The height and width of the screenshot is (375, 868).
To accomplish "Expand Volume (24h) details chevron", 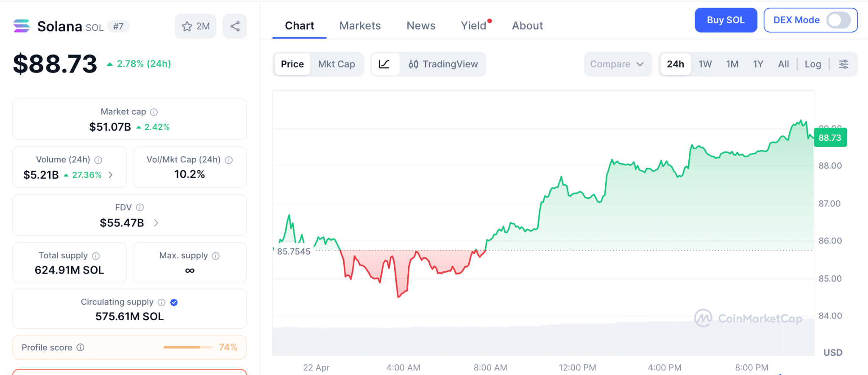I will [111, 175].
